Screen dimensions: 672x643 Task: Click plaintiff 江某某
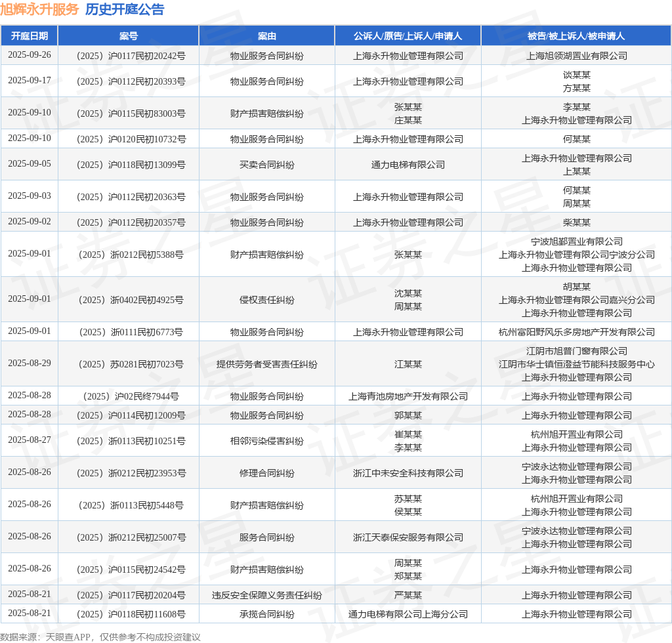coord(408,365)
